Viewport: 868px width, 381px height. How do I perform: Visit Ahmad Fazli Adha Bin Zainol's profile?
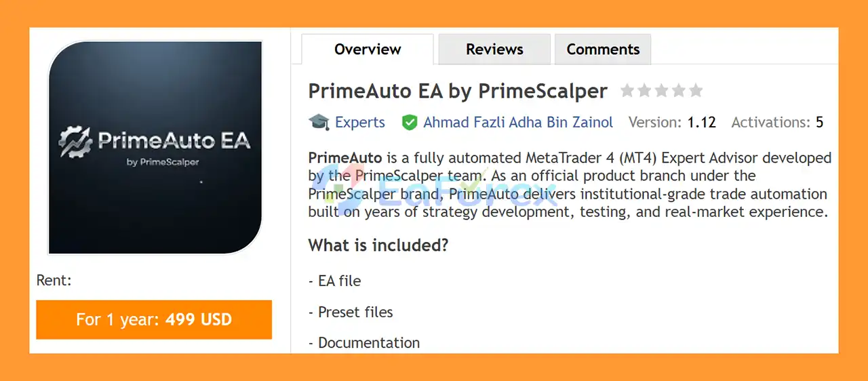tap(518, 123)
